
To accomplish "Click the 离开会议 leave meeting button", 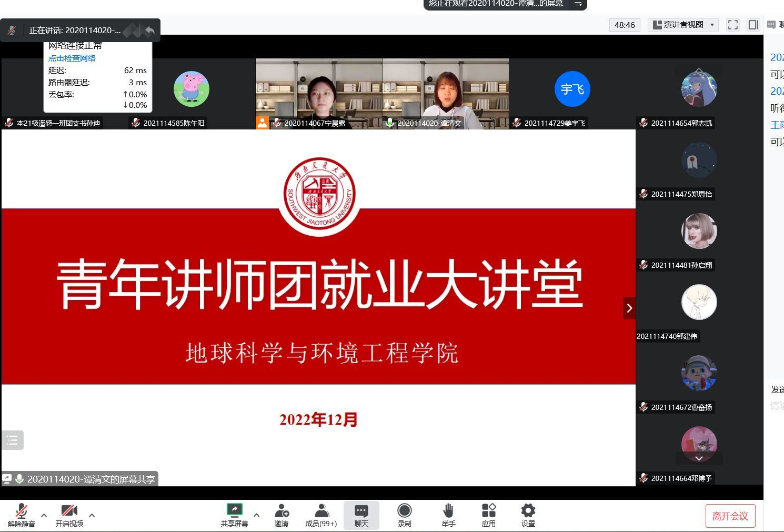I will [730, 516].
